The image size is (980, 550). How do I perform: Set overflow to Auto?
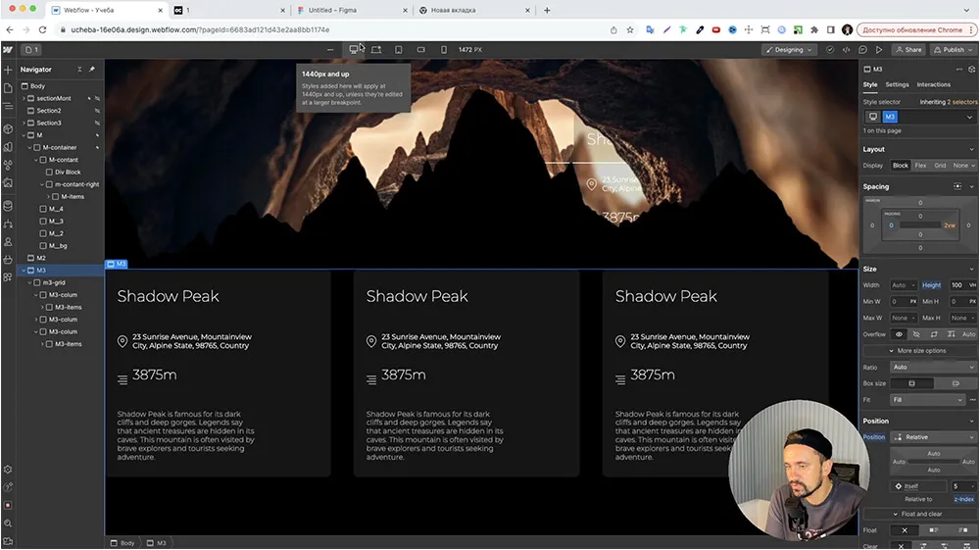point(968,334)
